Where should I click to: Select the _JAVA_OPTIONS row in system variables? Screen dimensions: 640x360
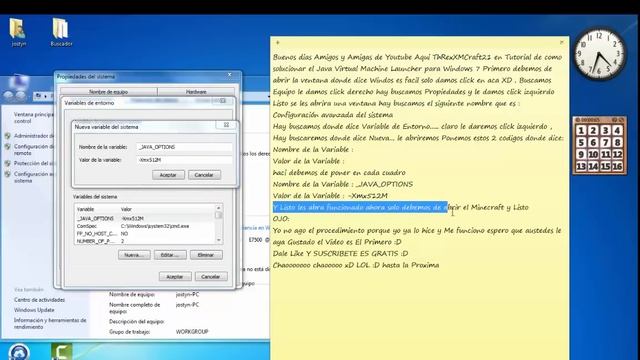(145, 218)
